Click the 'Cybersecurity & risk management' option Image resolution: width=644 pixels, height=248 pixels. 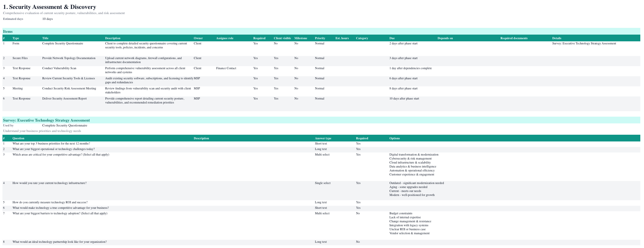pos(410,159)
